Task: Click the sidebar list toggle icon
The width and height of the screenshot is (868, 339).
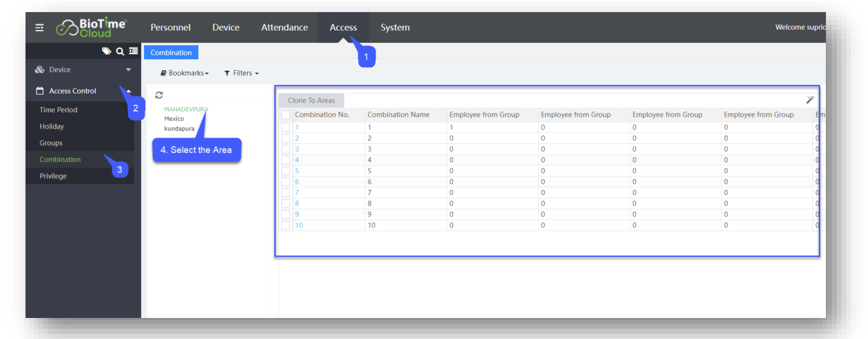Action: tap(133, 52)
